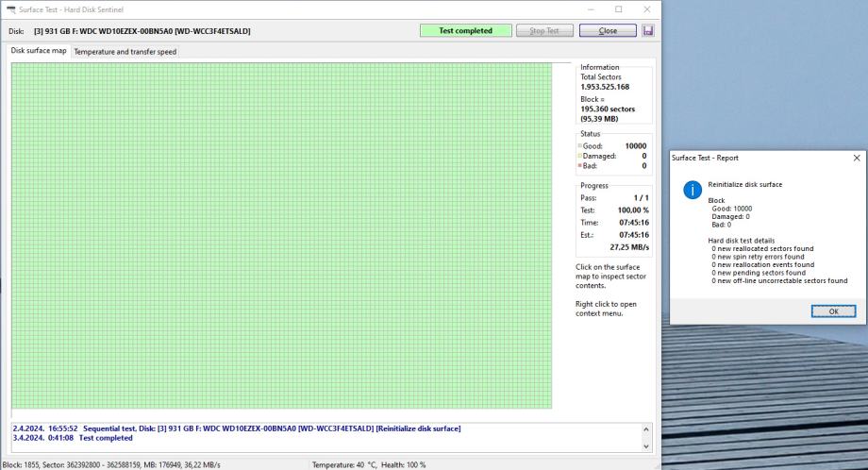Click '0 new pending sectors found' line
The height and width of the screenshot is (470, 868).
(759, 273)
